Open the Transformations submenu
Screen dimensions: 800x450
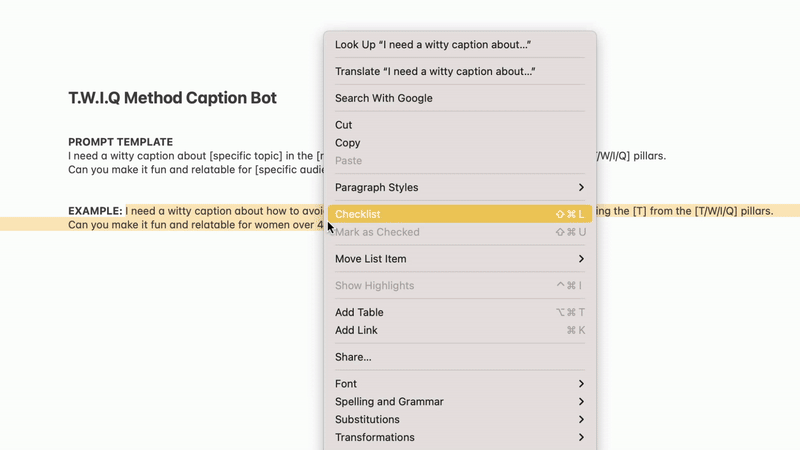click(375, 438)
